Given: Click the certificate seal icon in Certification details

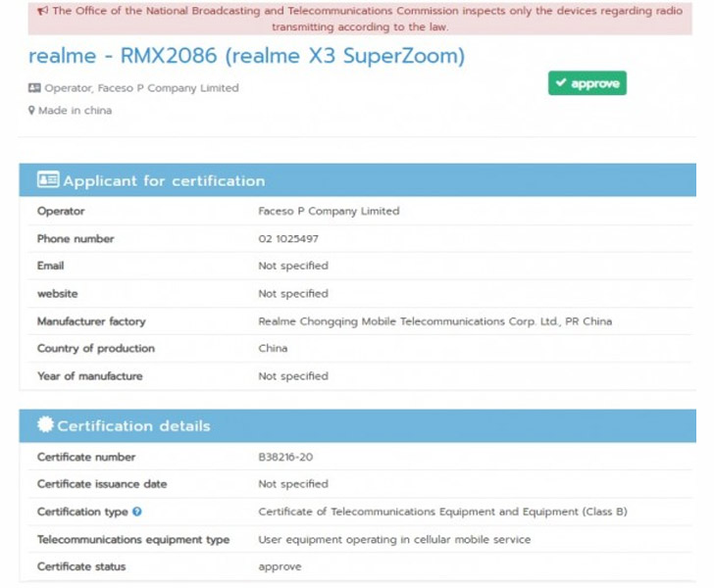Looking at the screenshot, I should coord(45,424).
